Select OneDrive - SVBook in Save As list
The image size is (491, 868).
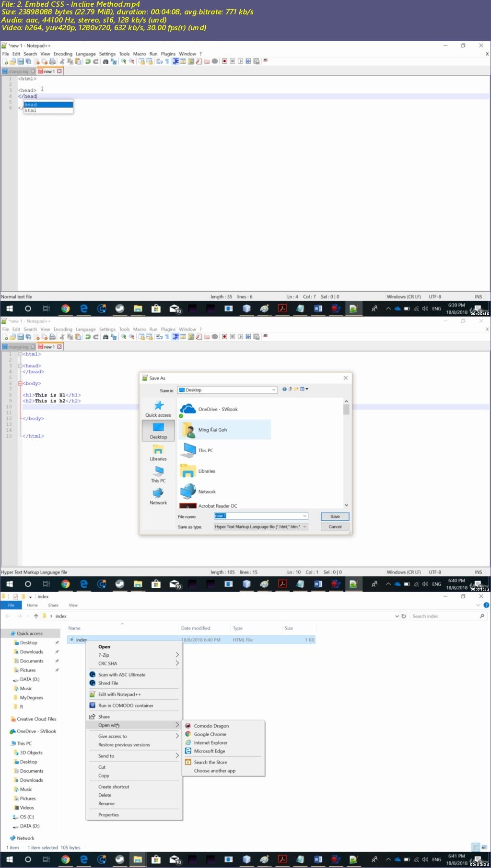coord(218,409)
